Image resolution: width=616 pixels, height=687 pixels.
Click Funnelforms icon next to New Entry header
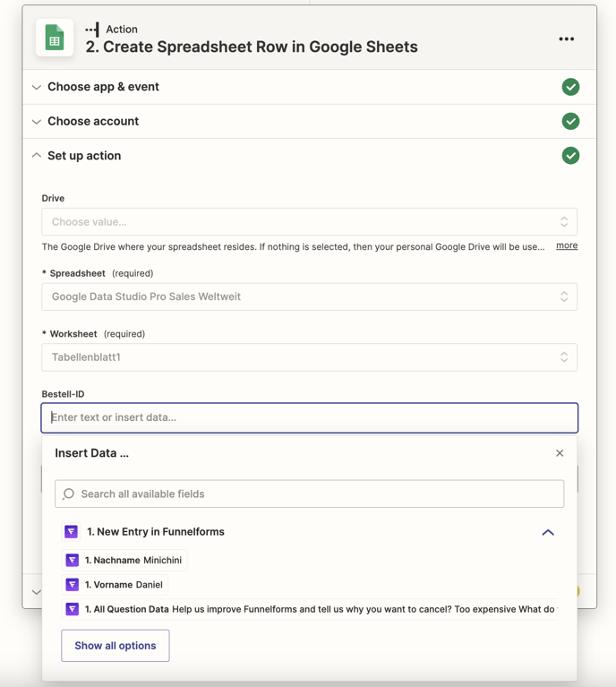71,531
